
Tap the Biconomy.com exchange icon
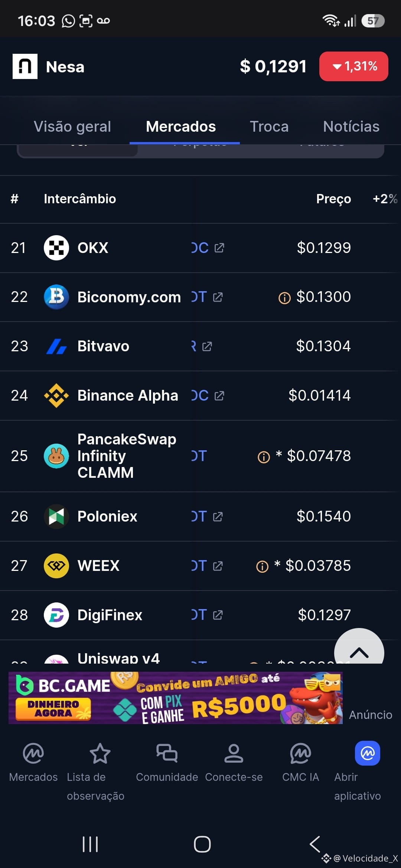(56, 297)
